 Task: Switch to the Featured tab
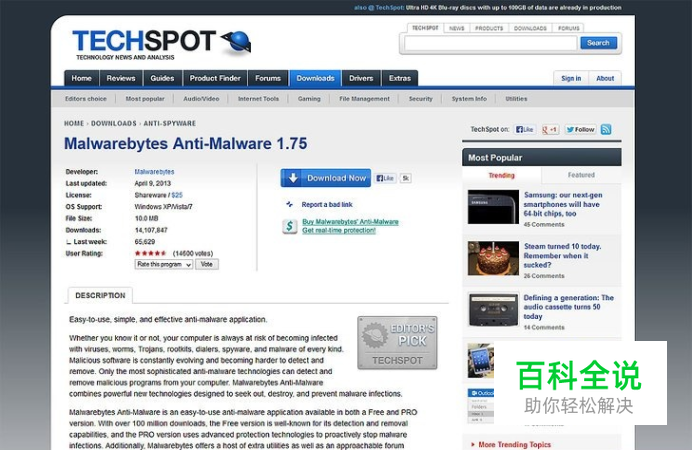coord(581,175)
